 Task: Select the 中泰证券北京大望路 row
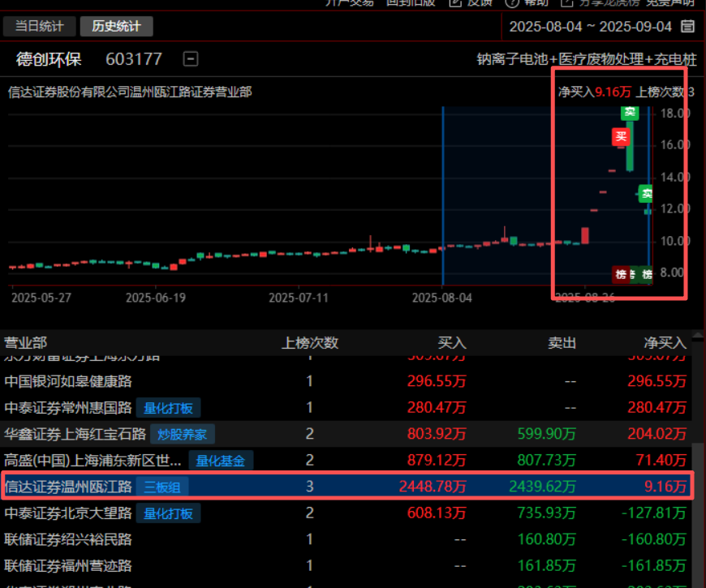click(x=346, y=513)
